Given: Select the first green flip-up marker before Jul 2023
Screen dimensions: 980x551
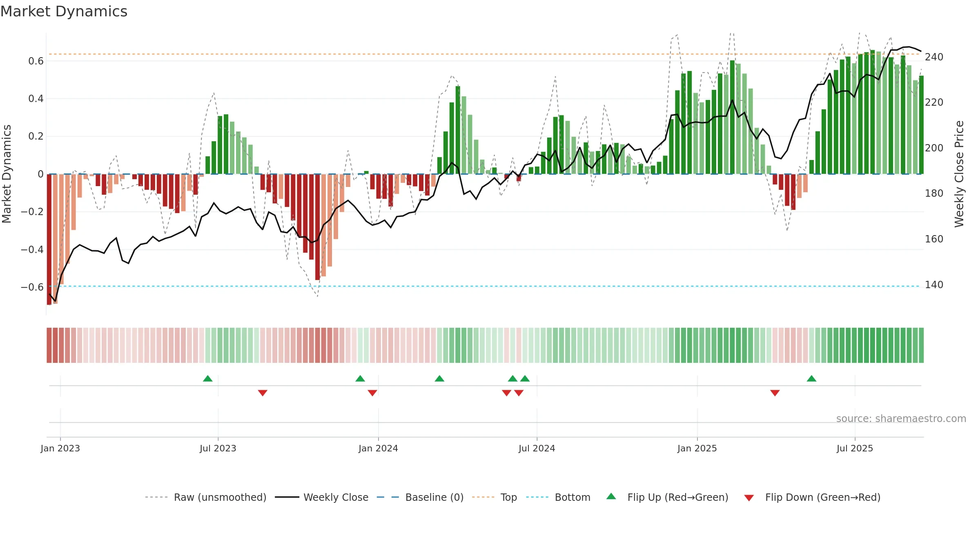Looking at the screenshot, I should click(208, 378).
